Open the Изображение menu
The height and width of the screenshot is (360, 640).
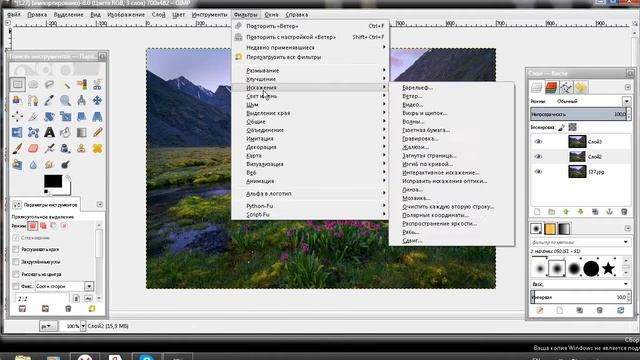click(126, 15)
